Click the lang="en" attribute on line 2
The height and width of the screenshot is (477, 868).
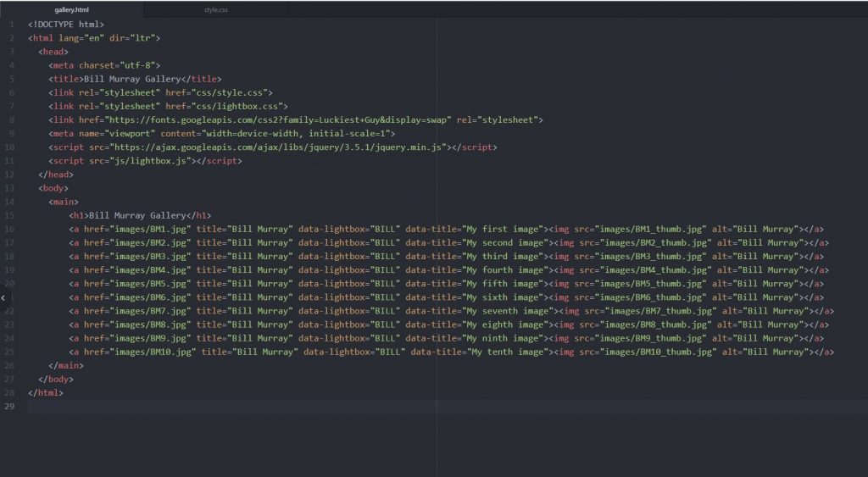tap(81, 38)
